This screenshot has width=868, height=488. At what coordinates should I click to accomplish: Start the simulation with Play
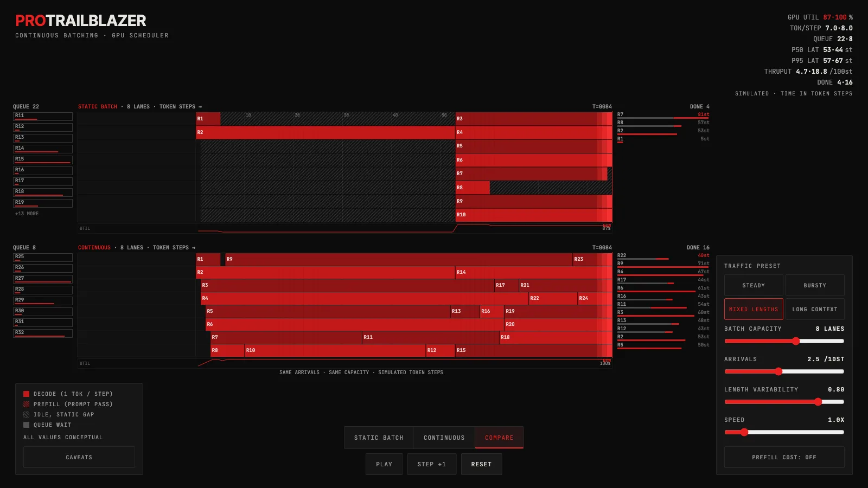point(384,464)
